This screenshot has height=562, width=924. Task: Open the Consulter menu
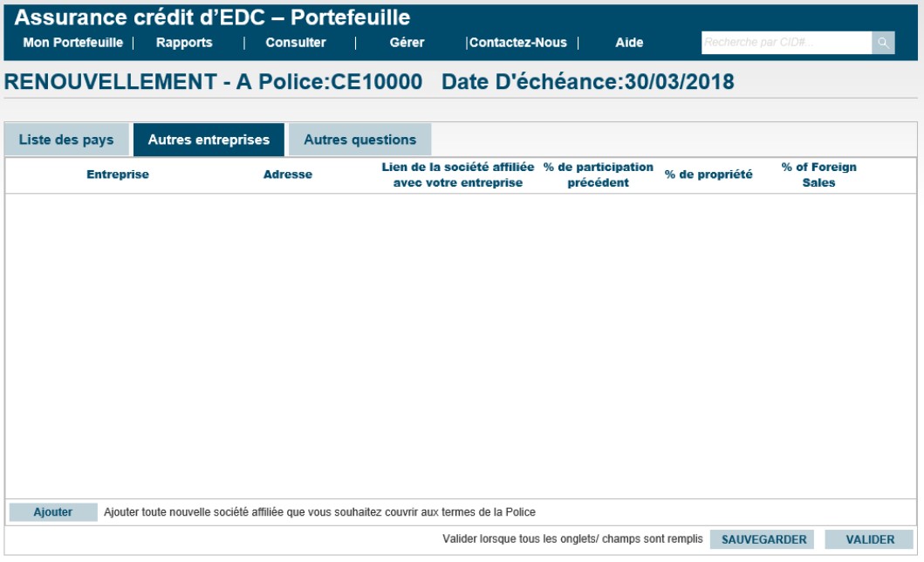pyautogui.click(x=296, y=43)
